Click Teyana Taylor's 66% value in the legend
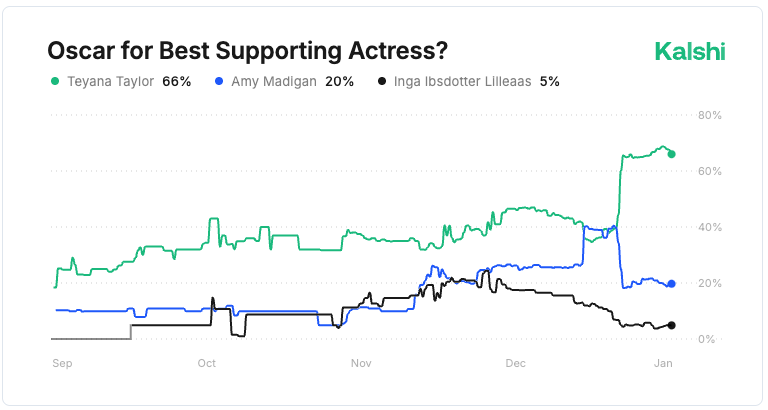768x410 pixels. click(176, 81)
